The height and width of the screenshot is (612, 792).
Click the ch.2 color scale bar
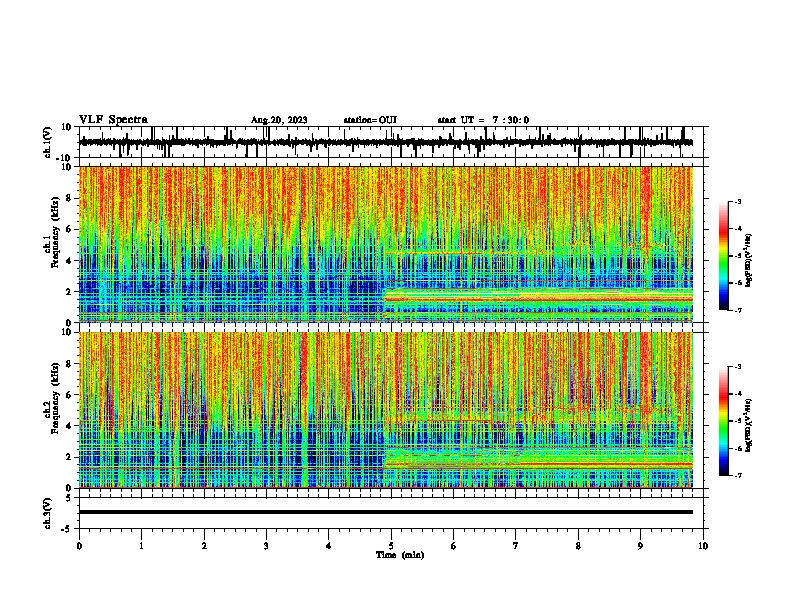coord(724,421)
